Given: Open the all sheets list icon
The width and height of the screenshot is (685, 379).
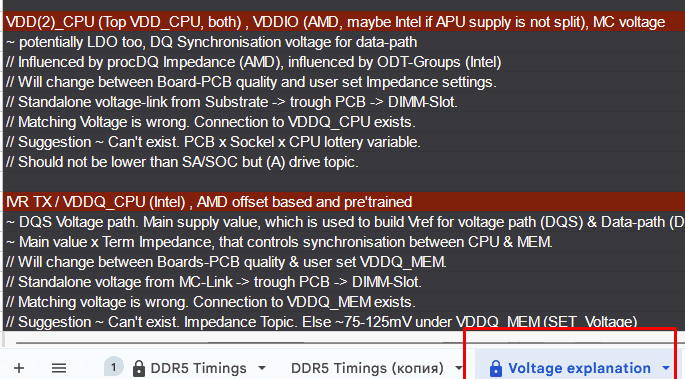Looking at the screenshot, I should click(x=59, y=368).
